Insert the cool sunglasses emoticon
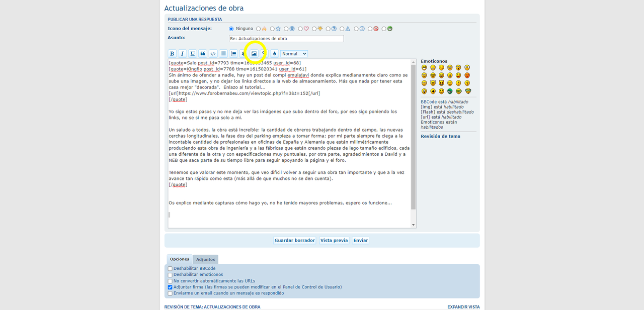 tap(433, 75)
